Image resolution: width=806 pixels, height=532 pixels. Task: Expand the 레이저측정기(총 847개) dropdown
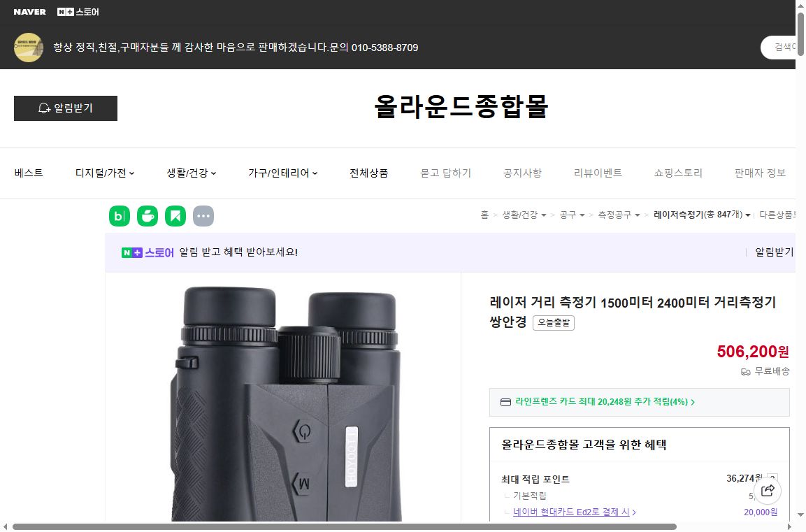[703, 215]
